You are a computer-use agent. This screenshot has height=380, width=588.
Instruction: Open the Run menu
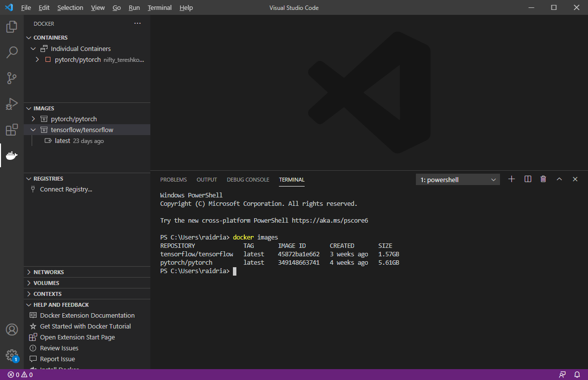[x=134, y=7]
